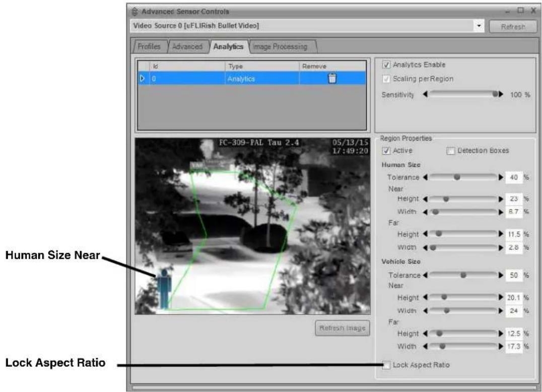542x392 pixels.
Task: Decrease Vehicle Near Height left arrow
Action: 425,297
